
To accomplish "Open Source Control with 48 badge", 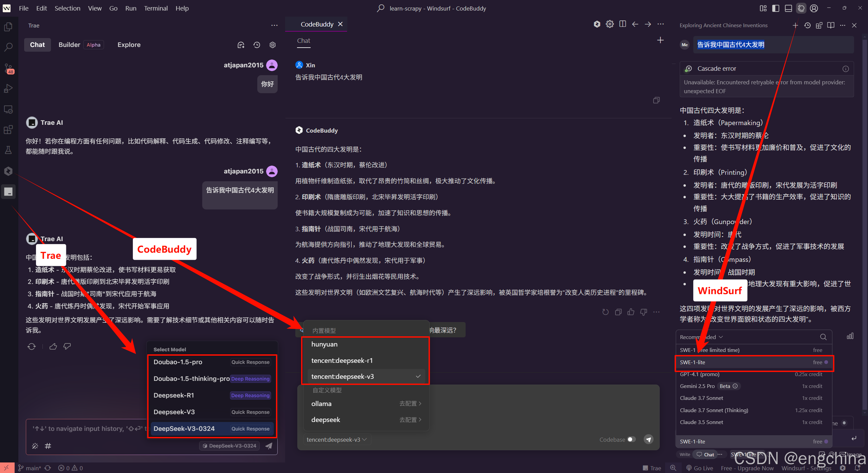I will point(8,68).
